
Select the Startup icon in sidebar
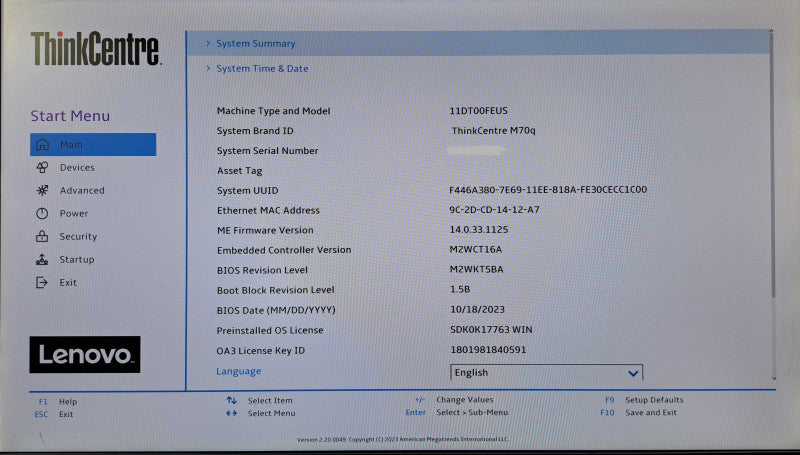pos(42,259)
